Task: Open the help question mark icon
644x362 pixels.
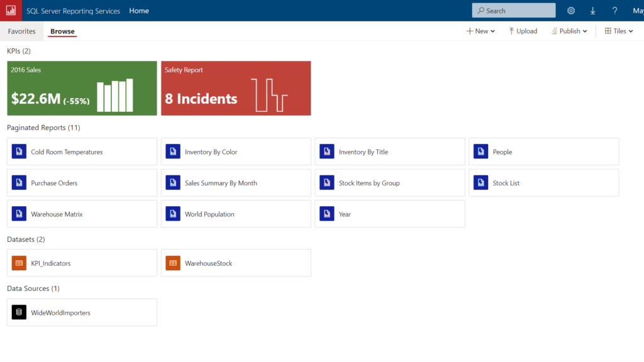Action: click(614, 11)
